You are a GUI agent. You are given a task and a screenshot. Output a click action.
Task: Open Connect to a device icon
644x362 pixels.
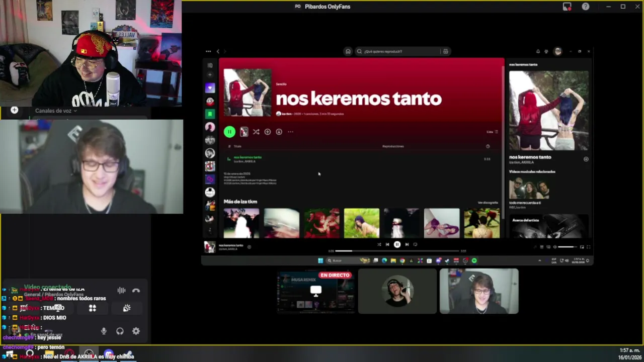point(548,247)
